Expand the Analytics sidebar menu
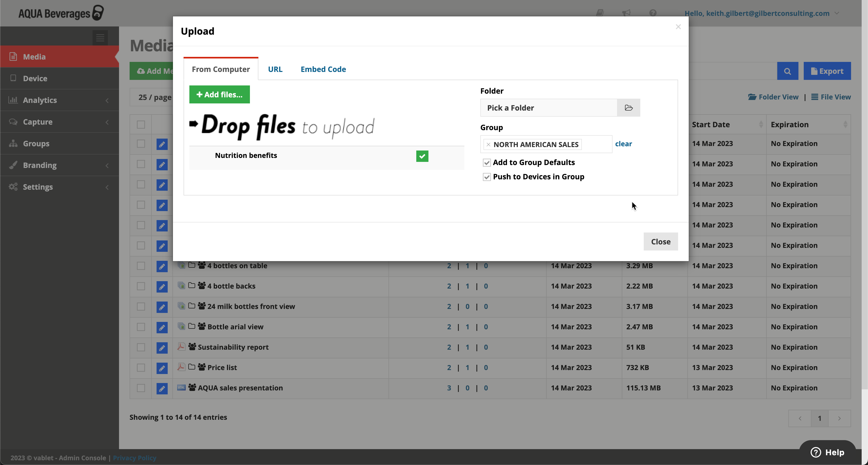Viewport: 868px width, 465px height. pyautogui.click(x=59, y=100)
